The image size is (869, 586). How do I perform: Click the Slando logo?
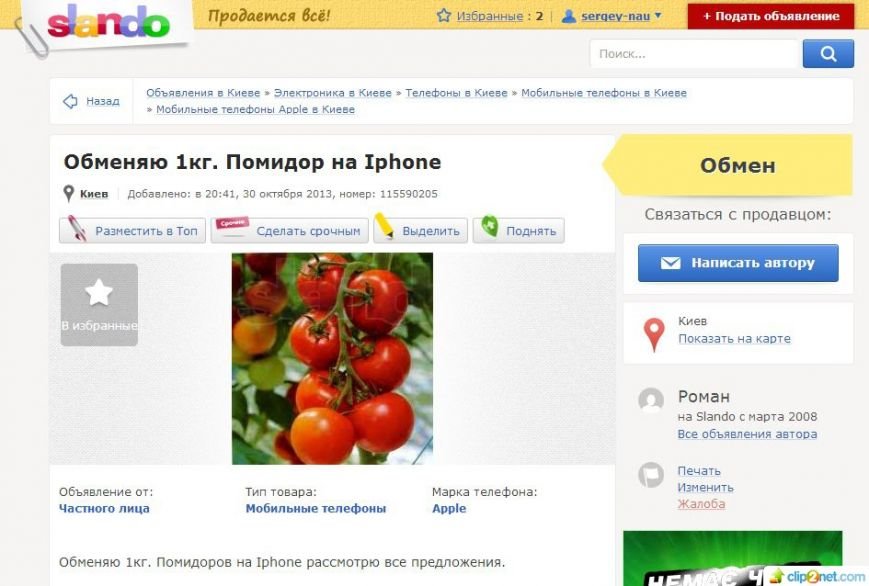point(108,21)
